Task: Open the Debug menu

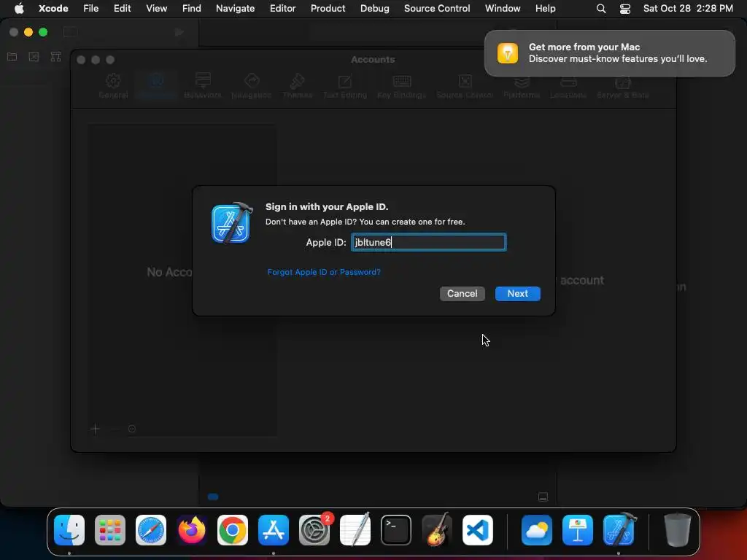Action: [374, 8]
